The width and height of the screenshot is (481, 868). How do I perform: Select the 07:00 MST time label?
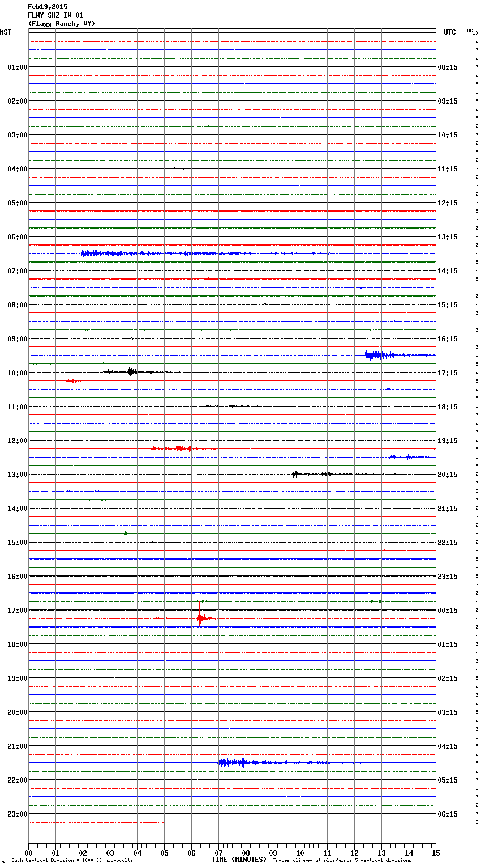(x=18, y=271)
